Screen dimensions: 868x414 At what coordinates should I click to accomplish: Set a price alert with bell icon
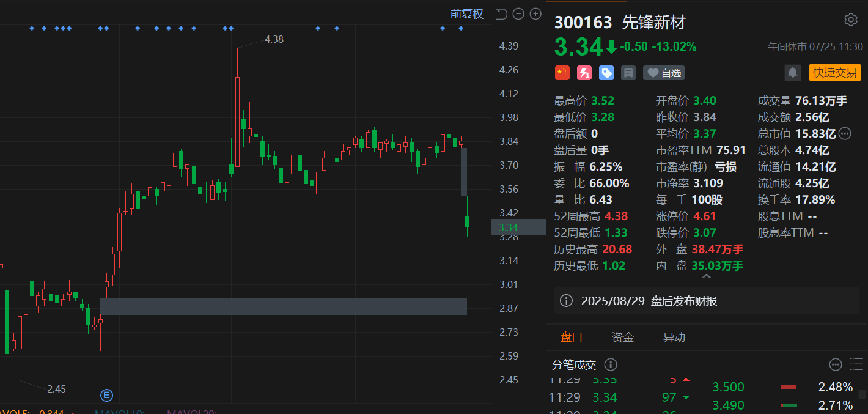point(793,73)
